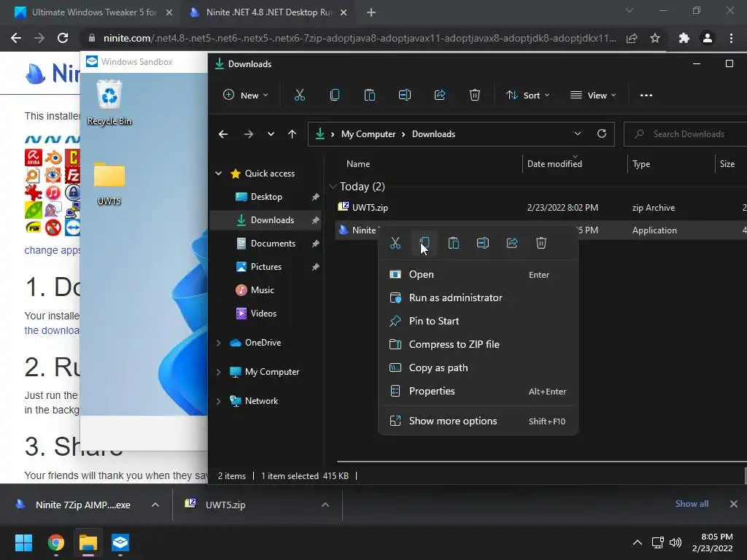Go forward in Explorer navigation

pos(248,134)
